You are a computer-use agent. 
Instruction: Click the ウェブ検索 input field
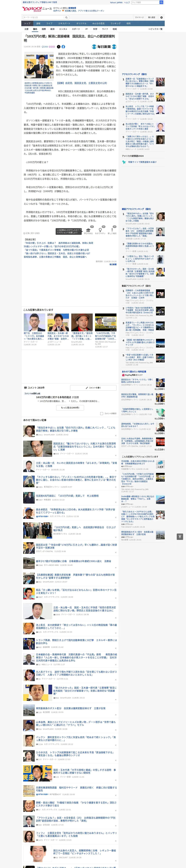point(145,2)
